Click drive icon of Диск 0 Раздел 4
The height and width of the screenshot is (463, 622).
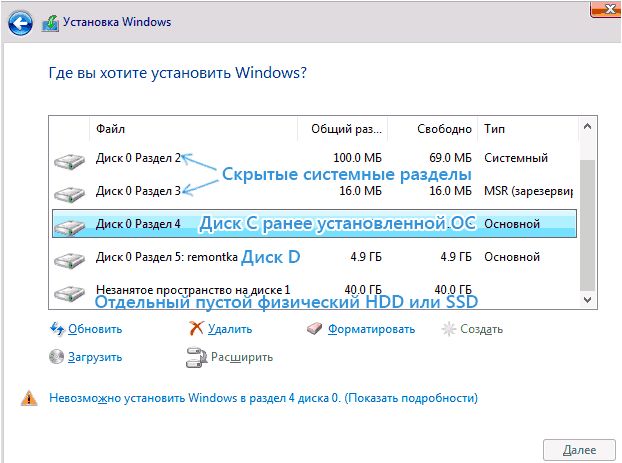point(69,227)
